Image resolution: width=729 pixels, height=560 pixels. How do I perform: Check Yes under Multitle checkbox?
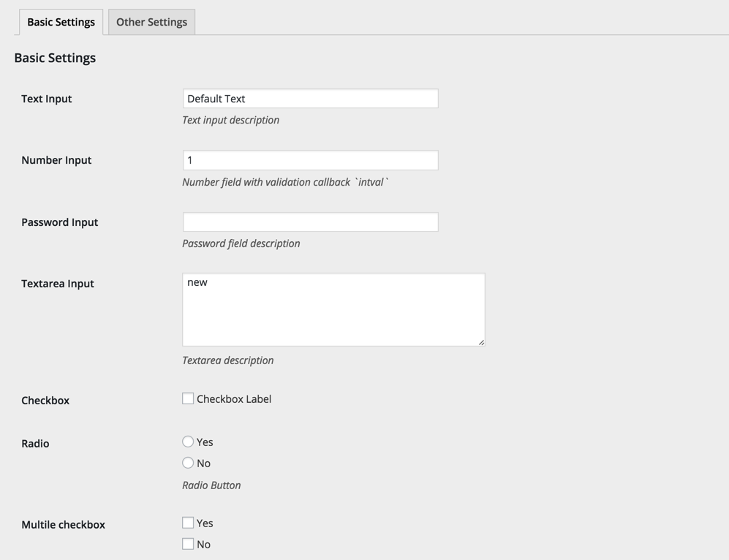pos(188,523)
